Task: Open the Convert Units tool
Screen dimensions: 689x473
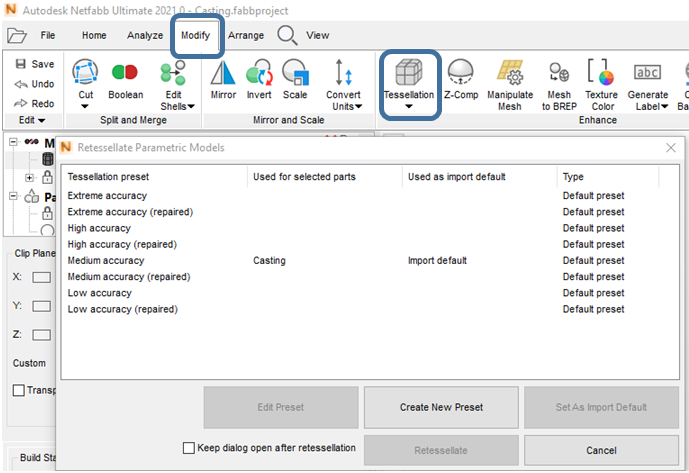Action: (x=343, y=86)
